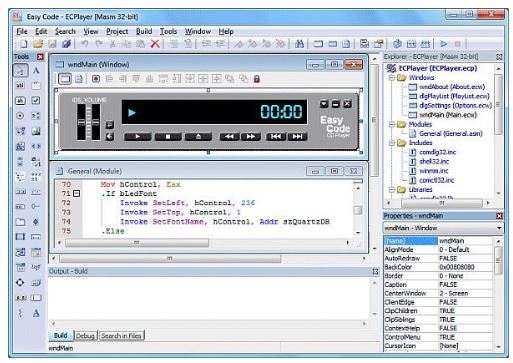The image size is (513, 363).
Task: Select General (General.asm) in Explorer
Action: 451,134
